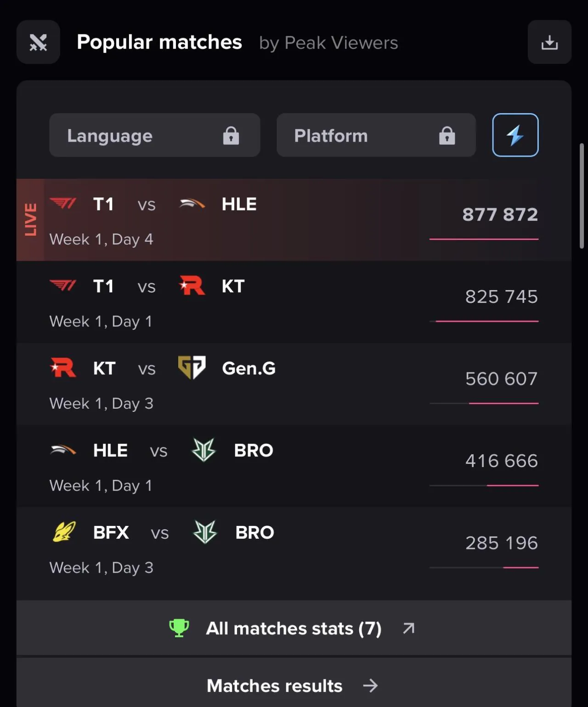This screenshot has width=588, height=707.
Task: Click the Matches results button
Action: (x=294, y=685)
